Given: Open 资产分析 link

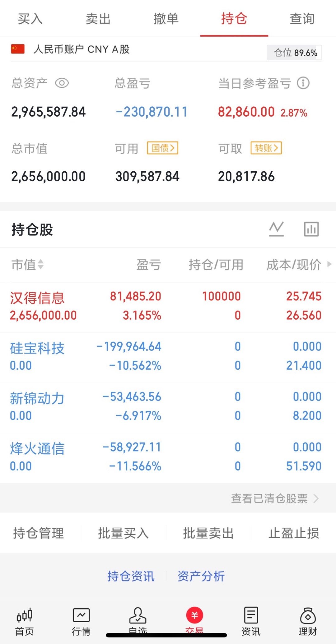Looking at the screenshot, I should point(201,576).
